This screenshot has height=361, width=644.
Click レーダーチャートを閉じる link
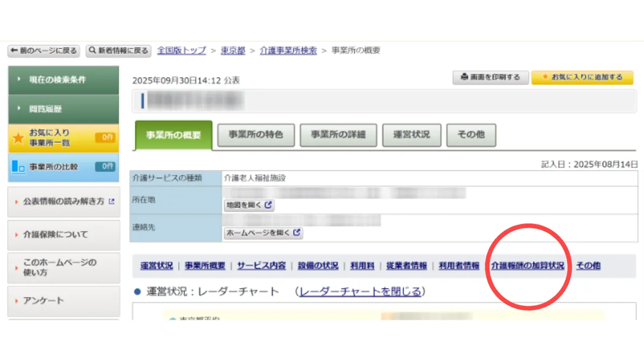pos(360,292)
